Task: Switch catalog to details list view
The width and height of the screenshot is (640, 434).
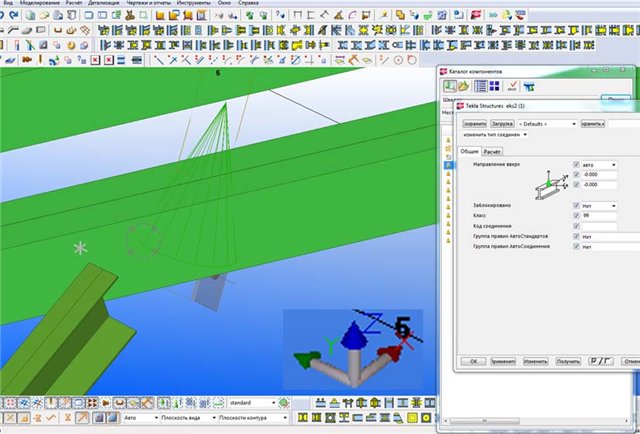Action: [481, 87]
